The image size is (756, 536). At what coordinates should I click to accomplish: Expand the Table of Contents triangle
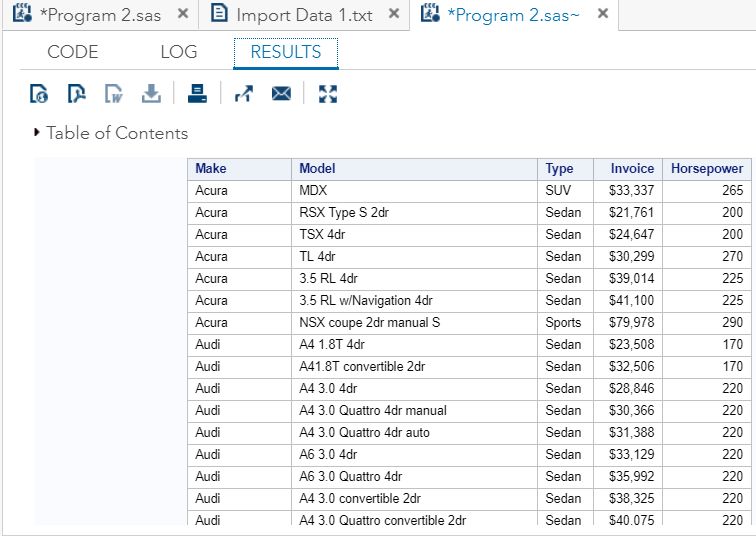coord(37,132)
